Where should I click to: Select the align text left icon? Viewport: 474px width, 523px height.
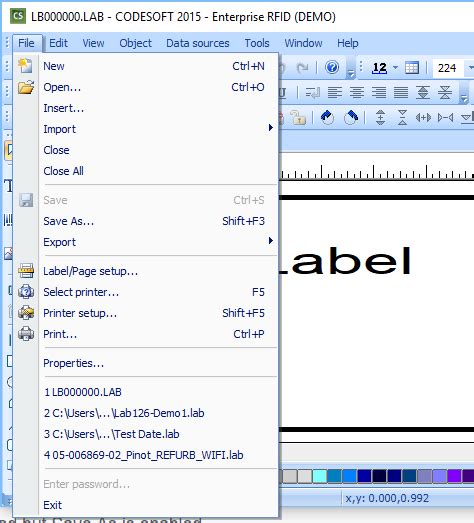click(335, 92)
